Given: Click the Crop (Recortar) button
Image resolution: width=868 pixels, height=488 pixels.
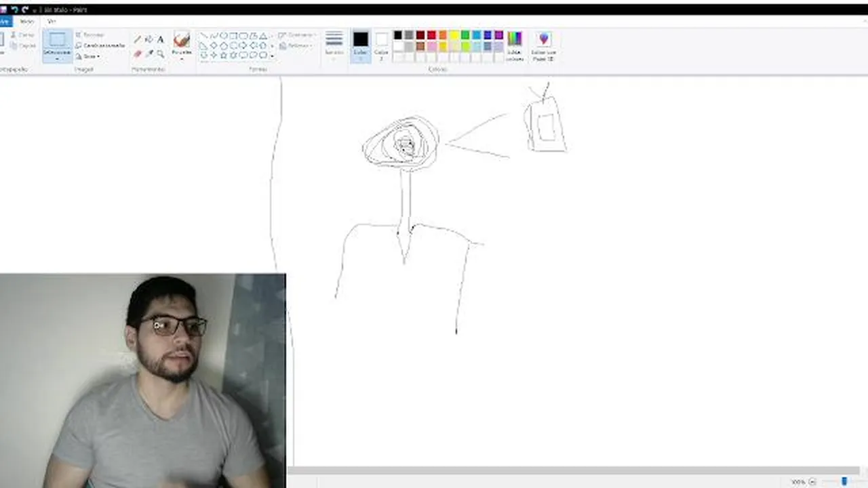Looking at the screenshot, I should click(90, 35).
